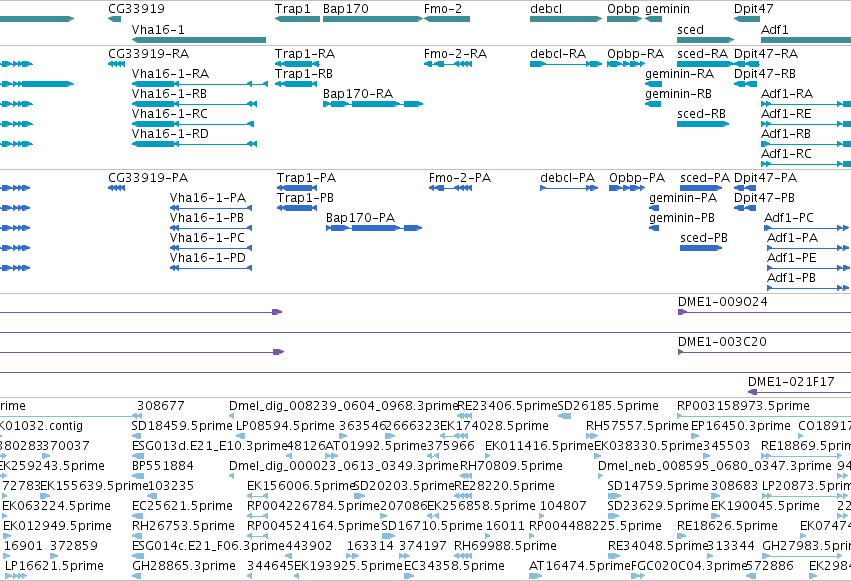Select the sced-RB transcript
Screen dimensions: 851x581
point(703,124)
